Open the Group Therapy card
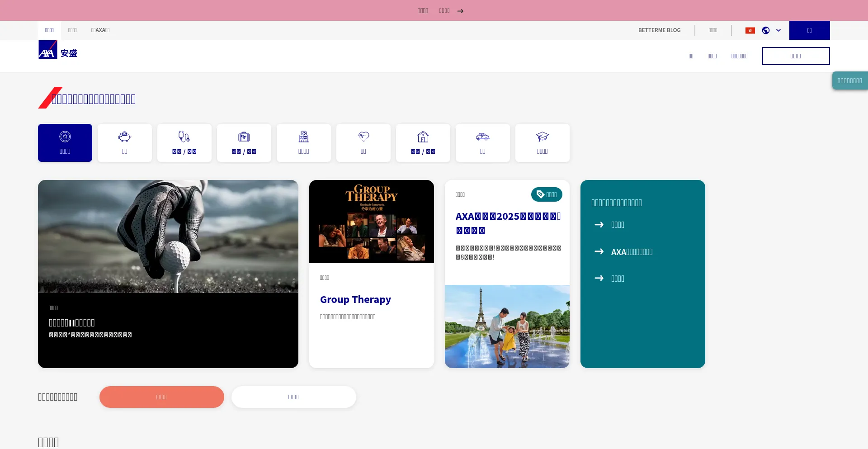This screenshot has width=868, height=449. (355, 299)
